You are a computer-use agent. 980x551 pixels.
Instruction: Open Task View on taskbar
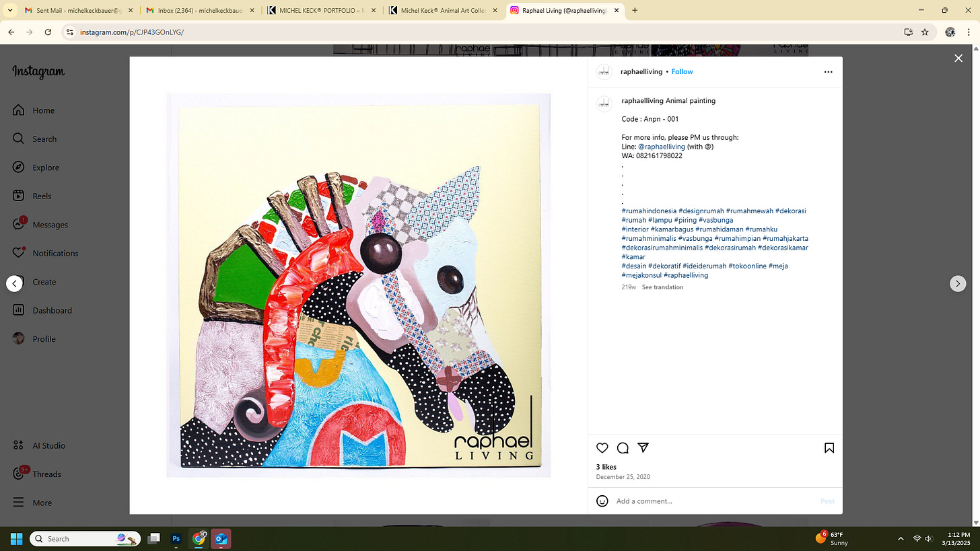click(154, 539)
